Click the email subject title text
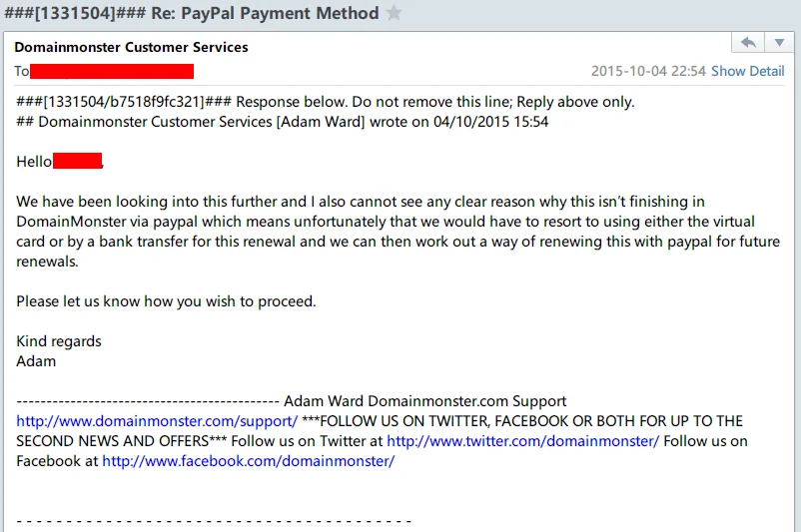 click(x=192, y=13)
